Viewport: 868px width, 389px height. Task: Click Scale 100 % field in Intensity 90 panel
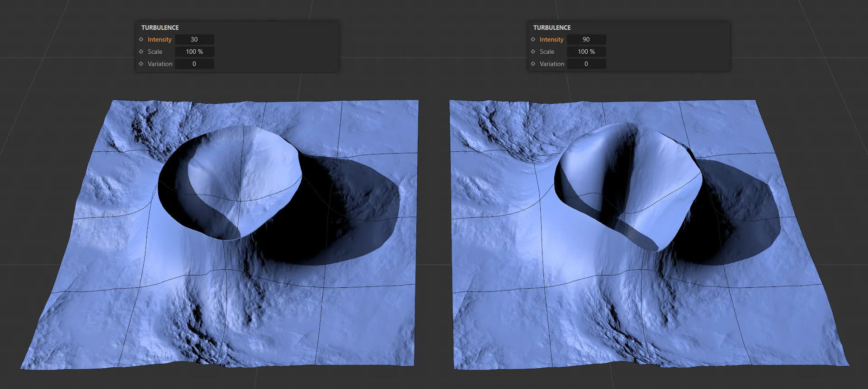pos(586,52)
